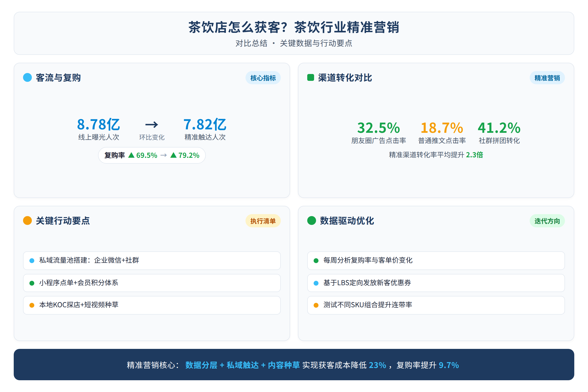588x392 pixels.
Task: Click the bullet dot of 私域流量池搭建
Action: tap(32, 261)
